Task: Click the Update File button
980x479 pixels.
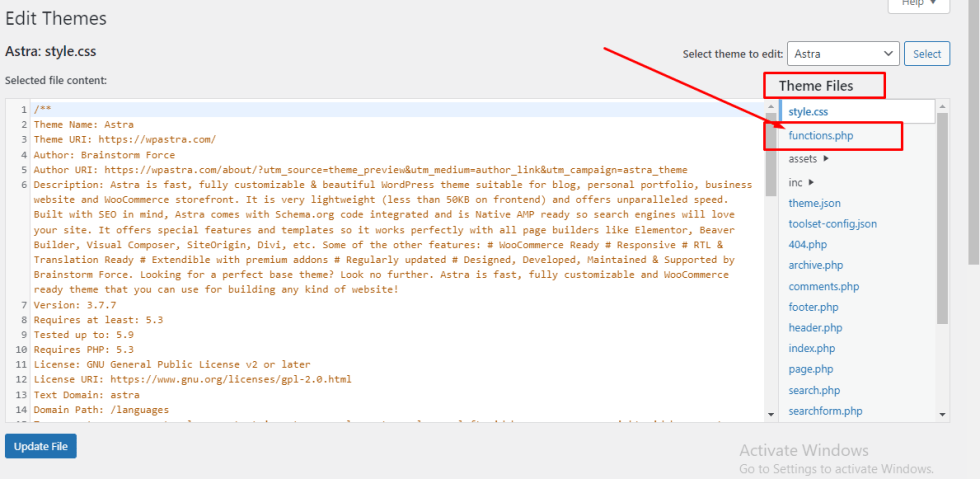Action: 41,446
